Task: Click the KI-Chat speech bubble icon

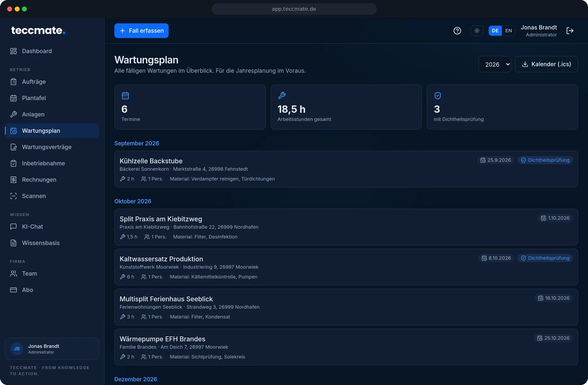Action: coord(13,227)
